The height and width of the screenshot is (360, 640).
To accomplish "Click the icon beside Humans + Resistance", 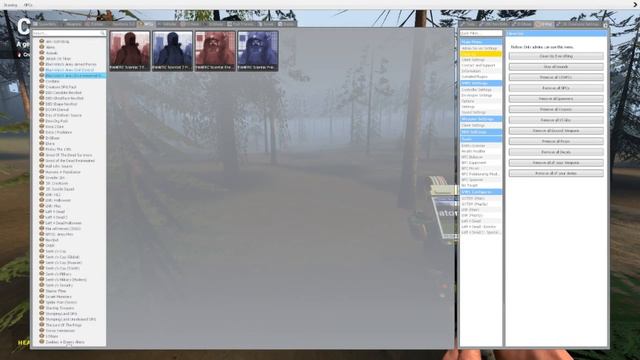I will pyautogui.click(x=42, y=172).
